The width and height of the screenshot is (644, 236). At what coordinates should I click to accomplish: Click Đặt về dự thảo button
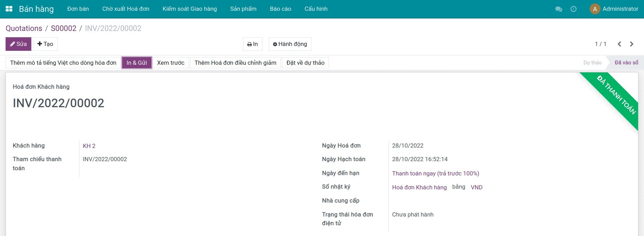305,63
